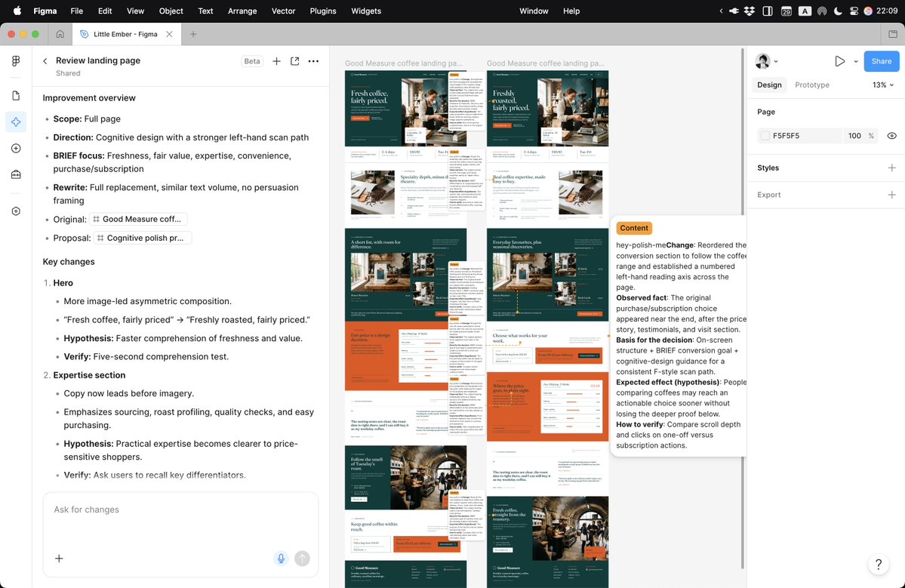Screen dimensions: 905x588
Task: Add export setting with Export plus
Action: (x=891, y=195)
